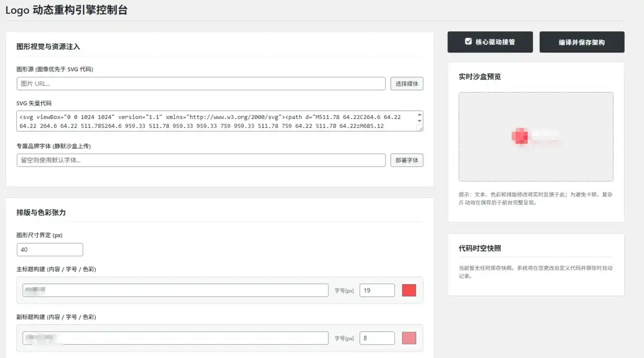Focus the 图片 URL input field

[x=201, y=84]
